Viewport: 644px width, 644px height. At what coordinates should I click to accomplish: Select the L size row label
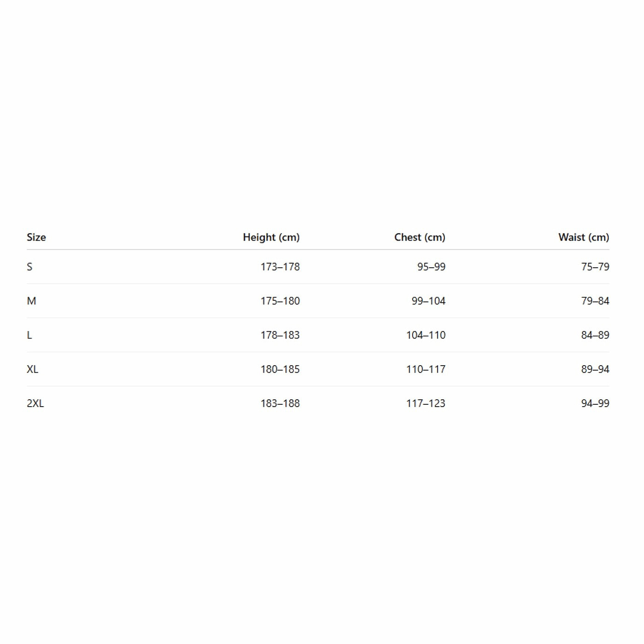[x=29, y=335]
